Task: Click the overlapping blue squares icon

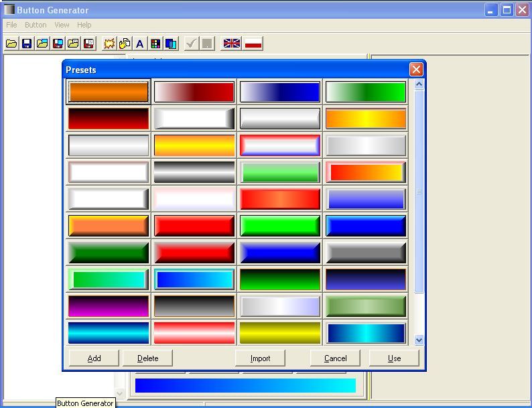Action: (171, 44)
